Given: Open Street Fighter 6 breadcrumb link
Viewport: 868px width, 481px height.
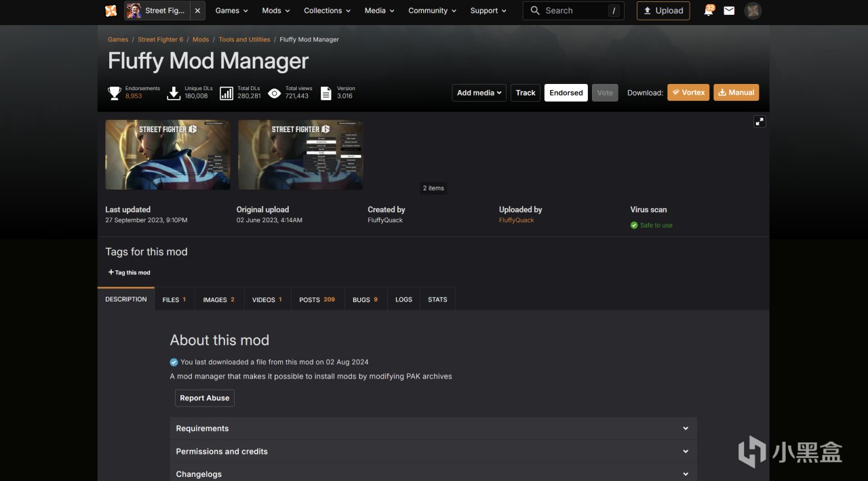Looking at the screenshot, I should tap(161, 39).
